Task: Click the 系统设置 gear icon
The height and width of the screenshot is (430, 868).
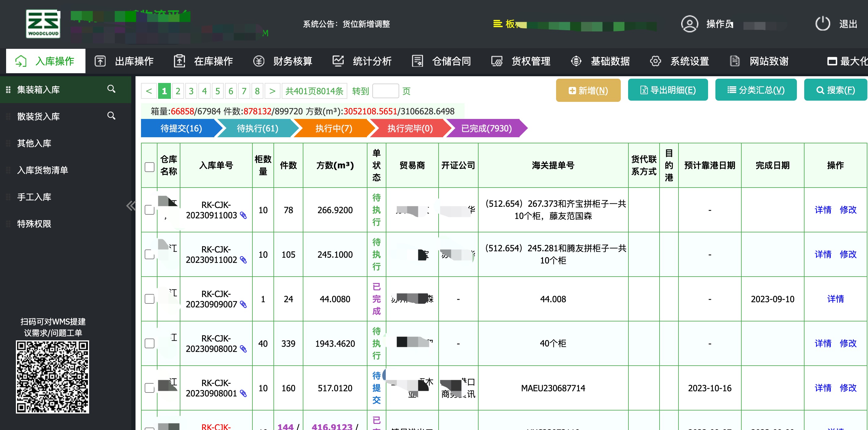Action: click(655, 61)
